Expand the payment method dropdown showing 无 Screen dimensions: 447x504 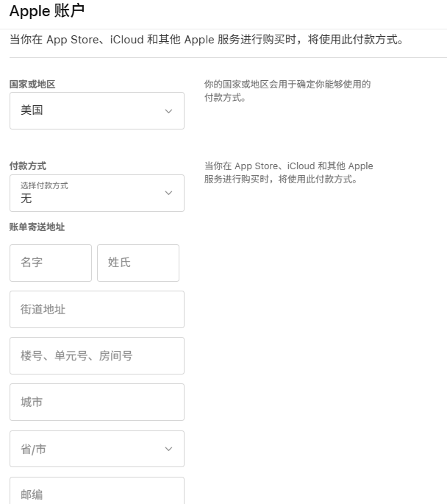pos(96,194)
